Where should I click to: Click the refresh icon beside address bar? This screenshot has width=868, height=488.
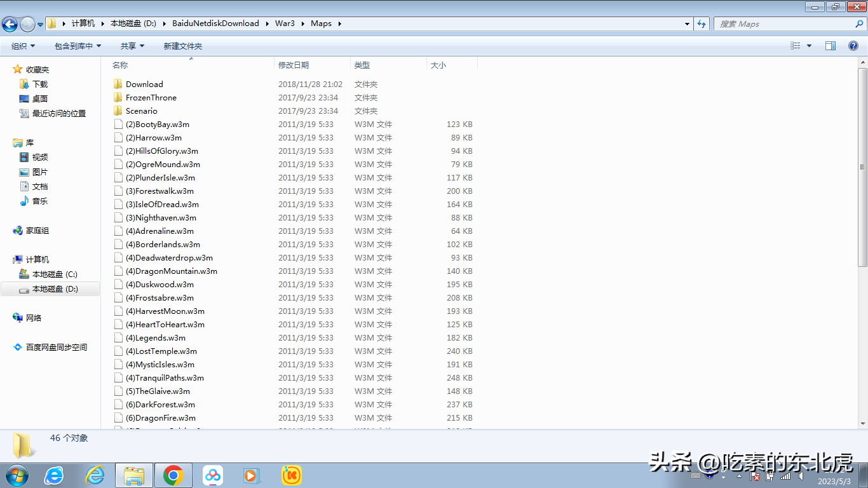702,24
